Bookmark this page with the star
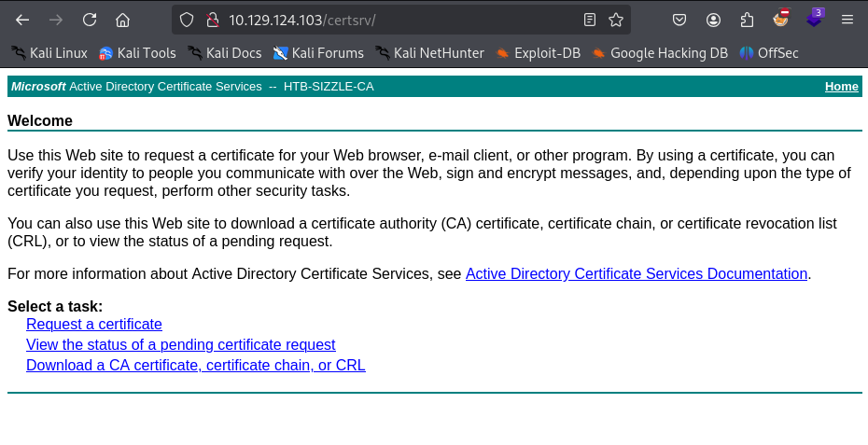This screenshot has width=868, height=445. (616, 20)
